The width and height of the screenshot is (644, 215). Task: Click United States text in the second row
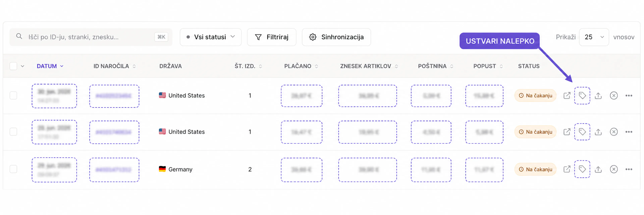coord(186,132)
